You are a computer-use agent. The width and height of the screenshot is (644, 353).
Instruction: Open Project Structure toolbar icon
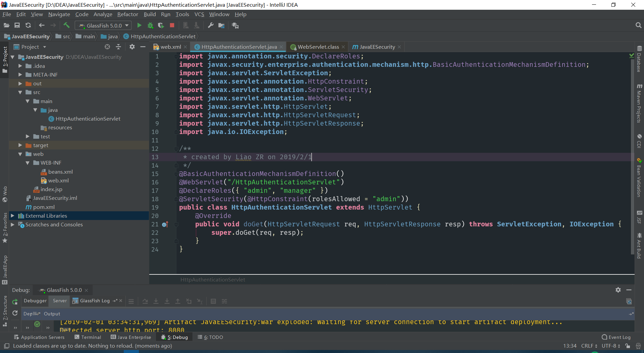click(x=221, y=26)
